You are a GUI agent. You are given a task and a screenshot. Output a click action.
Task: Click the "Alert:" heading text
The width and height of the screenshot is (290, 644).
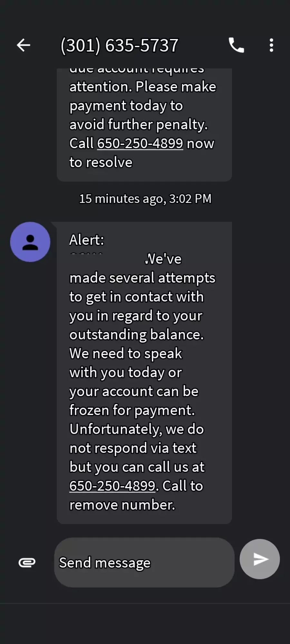(x=87, y=240)
